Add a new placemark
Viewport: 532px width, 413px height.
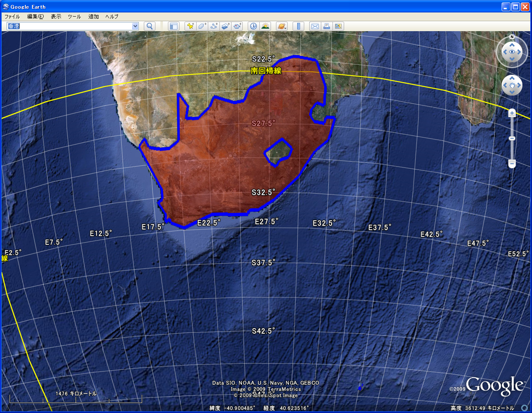coord(190,26)
